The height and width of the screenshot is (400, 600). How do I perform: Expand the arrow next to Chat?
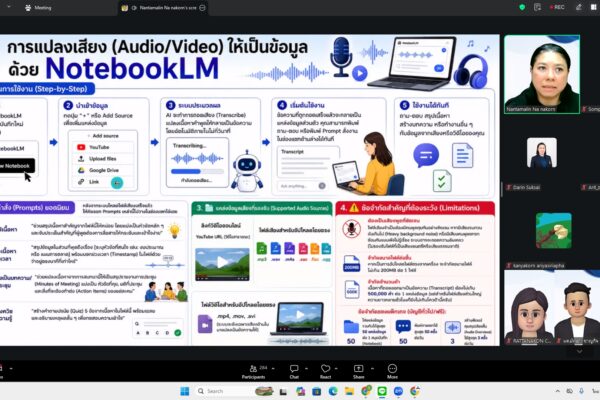[x=306, y=369]
